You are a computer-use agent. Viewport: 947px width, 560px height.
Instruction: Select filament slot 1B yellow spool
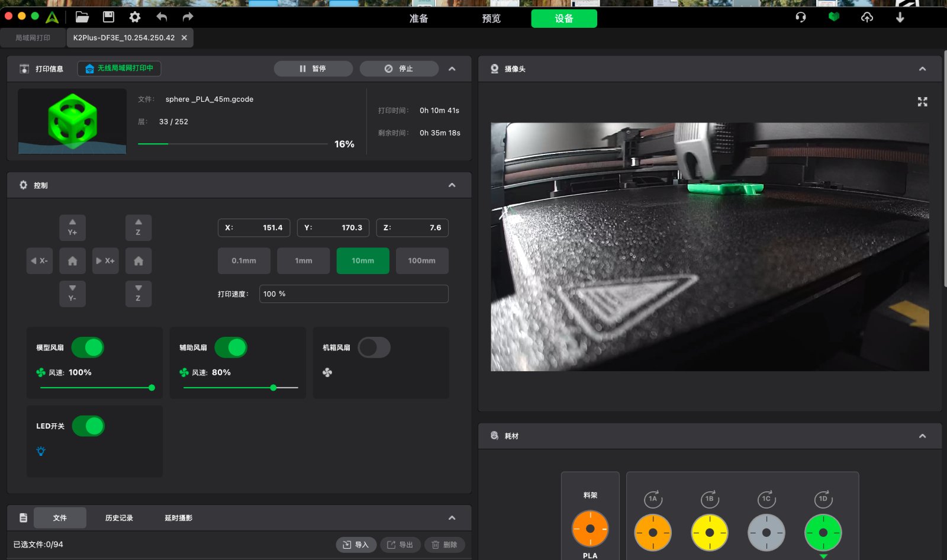[710, 532]
